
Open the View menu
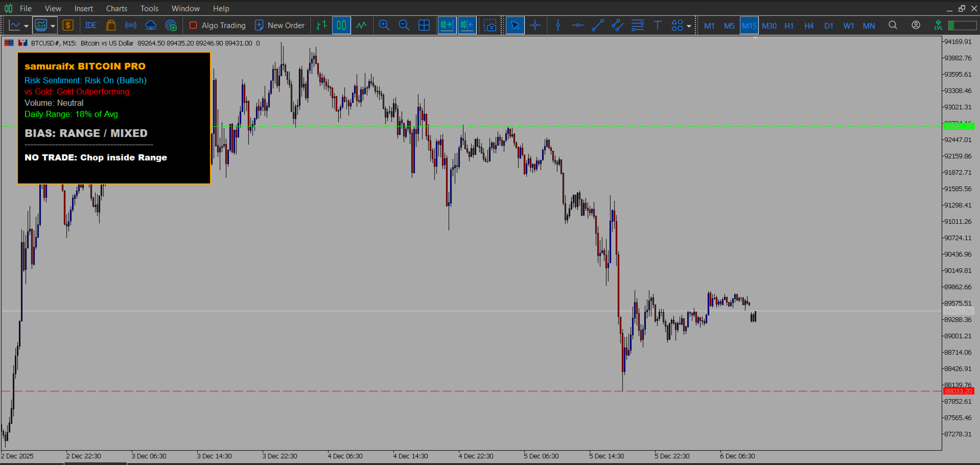[x=53, y=9]
